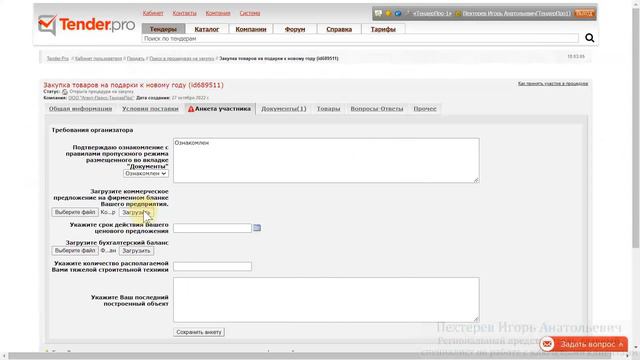Select the Анкета участника tab
640x360 pixels.
point(220,109)
